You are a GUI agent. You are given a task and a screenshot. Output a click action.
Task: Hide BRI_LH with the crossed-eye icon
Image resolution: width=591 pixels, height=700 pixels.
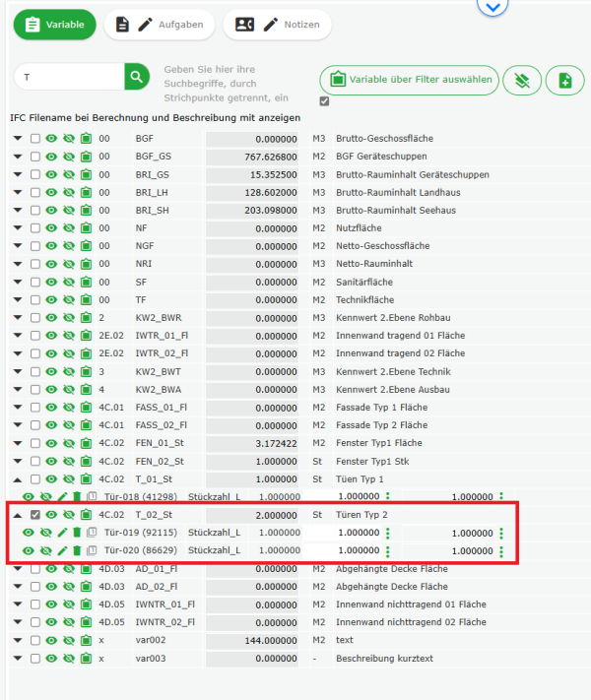click(x=68, y=193)
